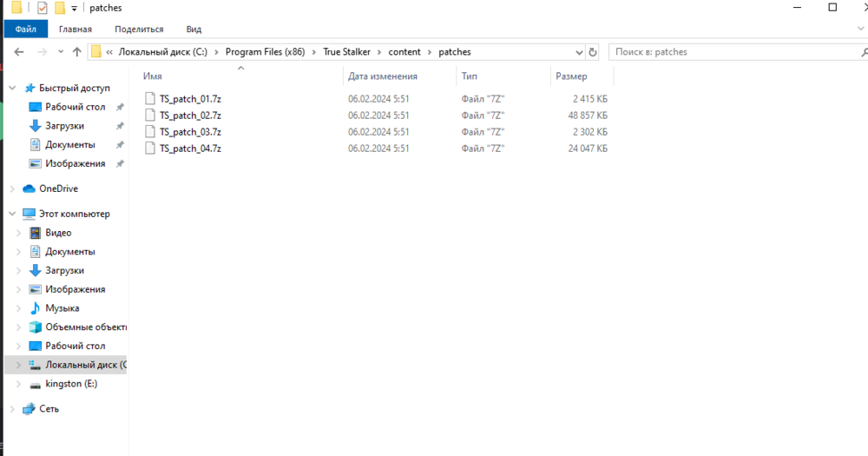
Task: Select the TS_patch_04.7z file
Action: pos(190,149)
